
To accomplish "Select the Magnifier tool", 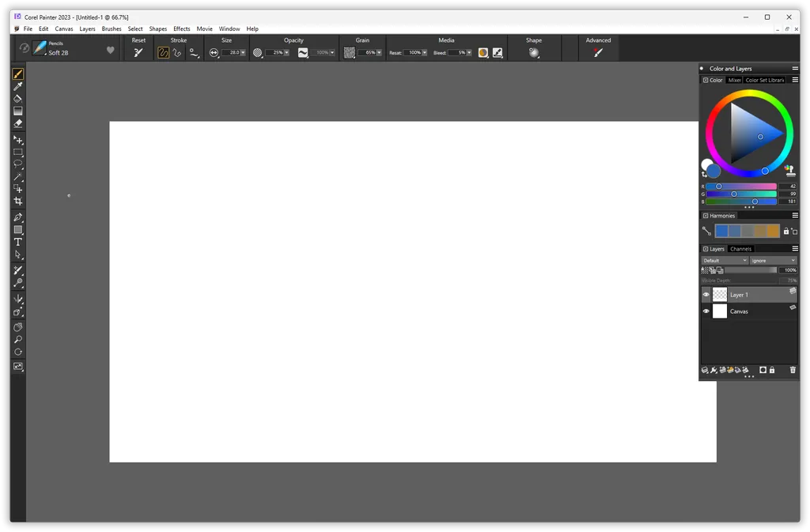I will (17, 340).
